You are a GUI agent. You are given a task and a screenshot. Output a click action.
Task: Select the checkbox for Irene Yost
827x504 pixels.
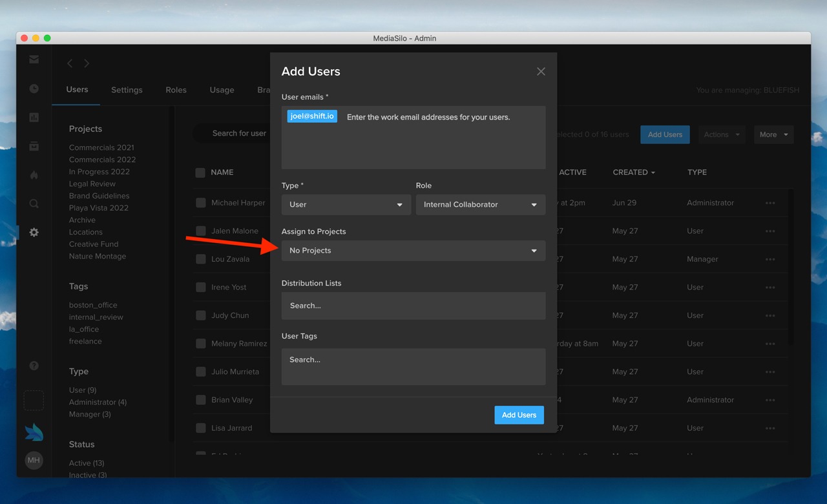(200, 288)
